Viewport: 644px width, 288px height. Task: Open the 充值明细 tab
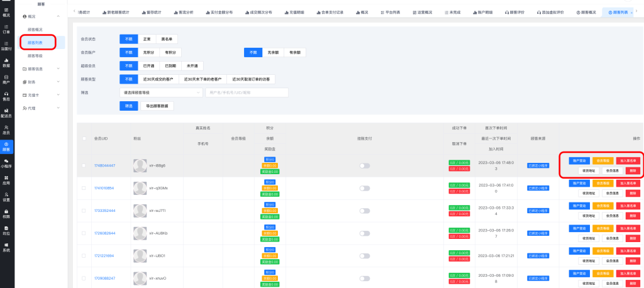(294, 12)
